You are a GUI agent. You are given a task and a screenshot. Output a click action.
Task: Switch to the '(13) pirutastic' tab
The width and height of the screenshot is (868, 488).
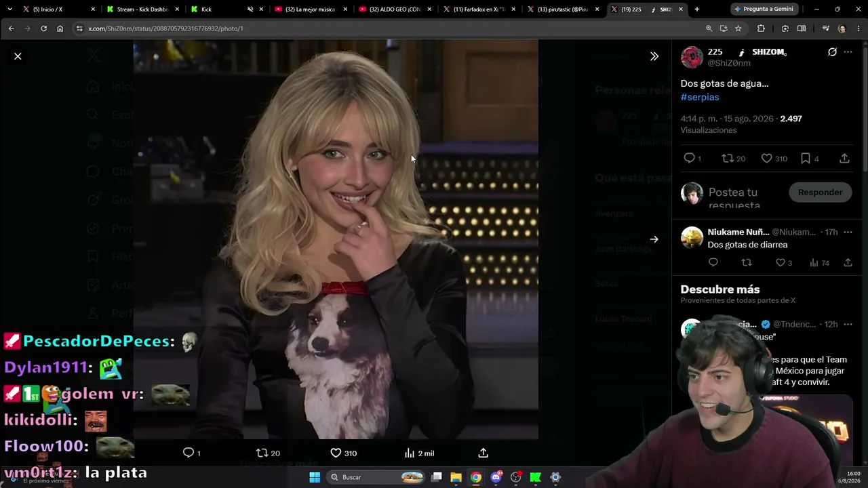tap(563, 9)
